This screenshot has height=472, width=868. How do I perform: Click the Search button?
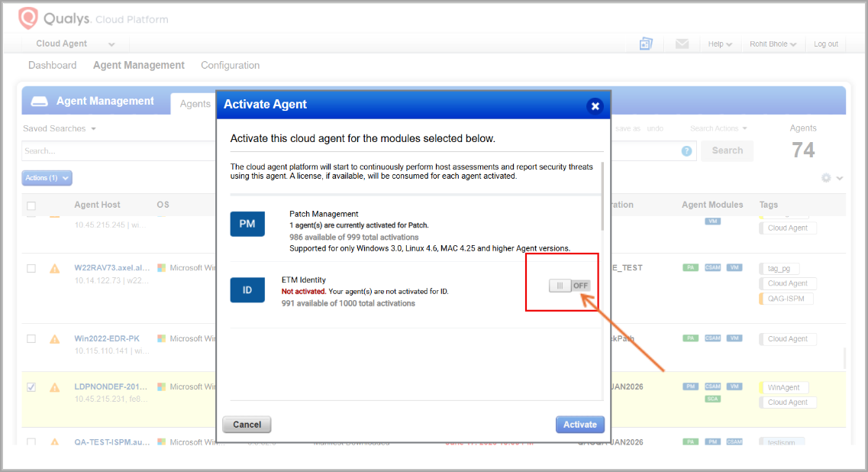[x=728, y=150]
